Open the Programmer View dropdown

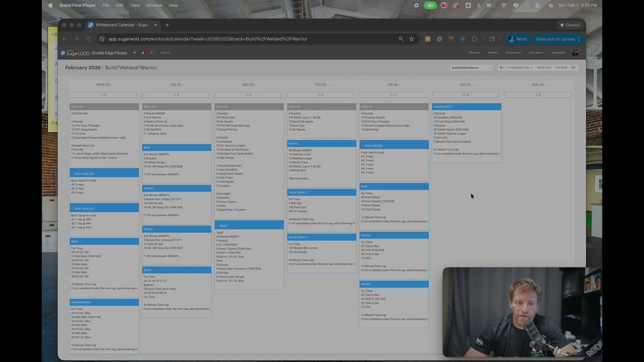pyautogui.click(x=520, y=67)
